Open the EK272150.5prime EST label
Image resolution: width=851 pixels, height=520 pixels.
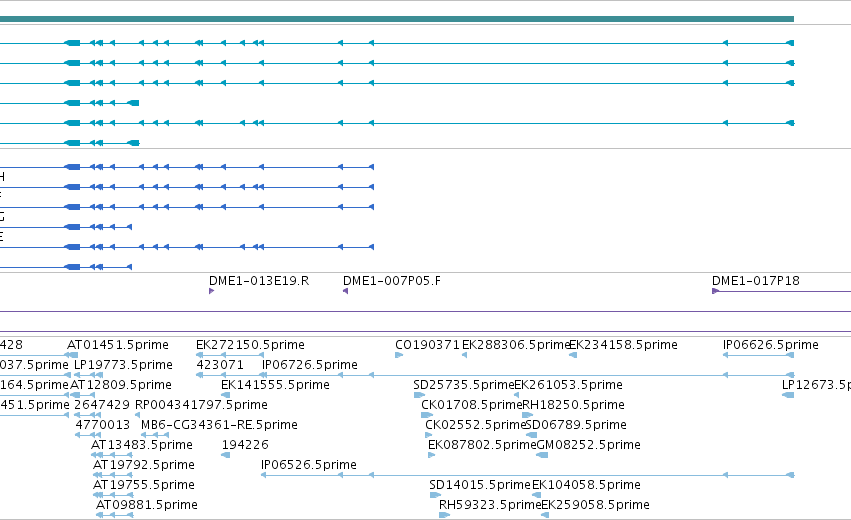pyautogui.click(x=250, y=345)
